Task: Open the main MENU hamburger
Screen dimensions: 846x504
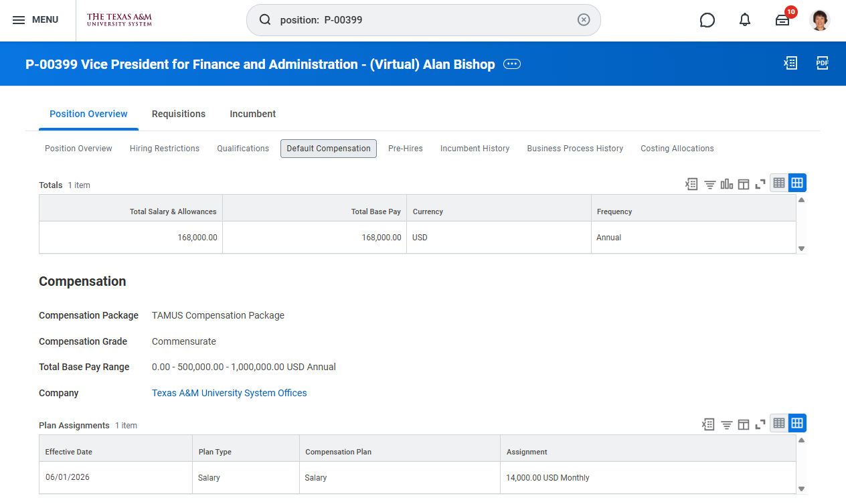Action: click(35, 20)
